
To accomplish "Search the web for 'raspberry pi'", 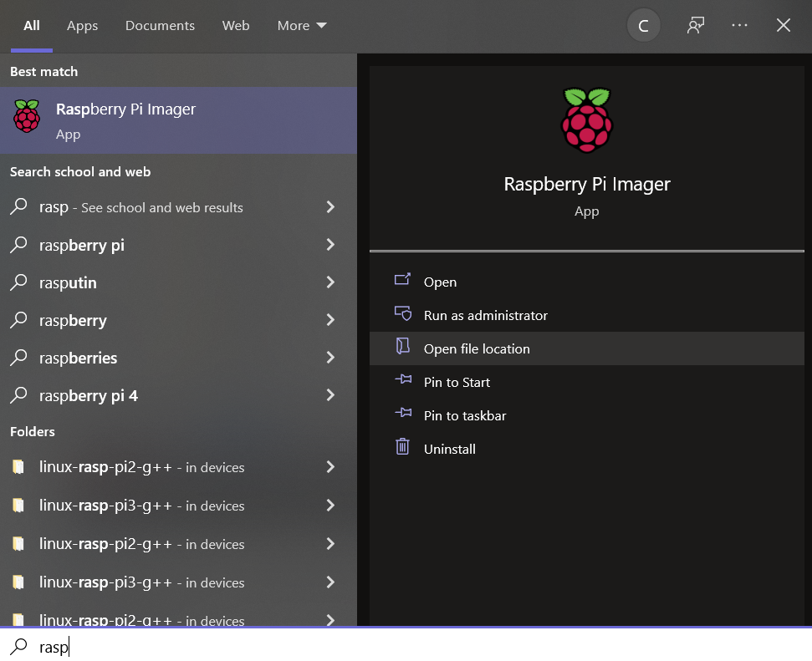I will coord(178,245).
